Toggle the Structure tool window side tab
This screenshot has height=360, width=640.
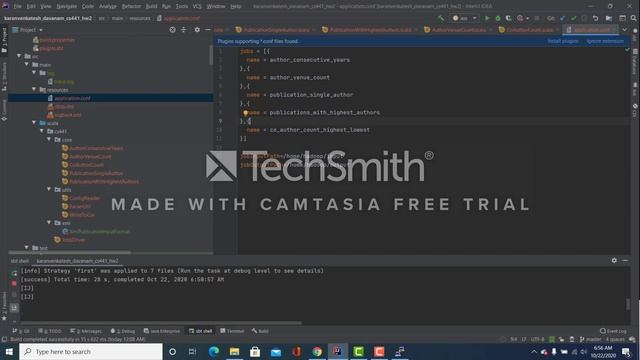(x=4, y=76)
